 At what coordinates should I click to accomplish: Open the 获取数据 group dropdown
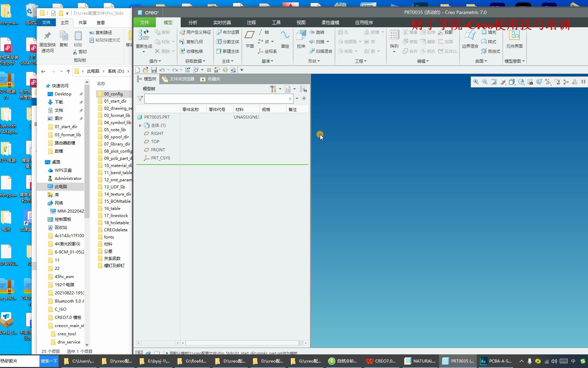[x=195, y=61]
